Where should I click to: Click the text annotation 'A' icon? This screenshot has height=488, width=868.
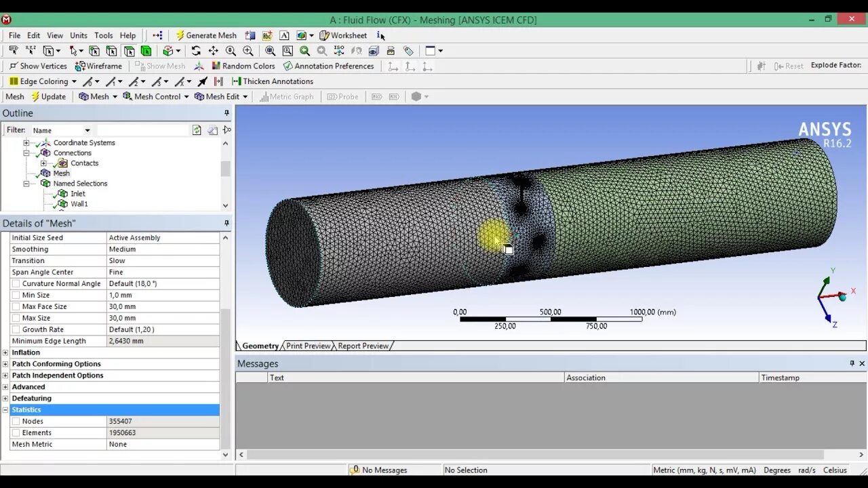[x=284, y=35]
